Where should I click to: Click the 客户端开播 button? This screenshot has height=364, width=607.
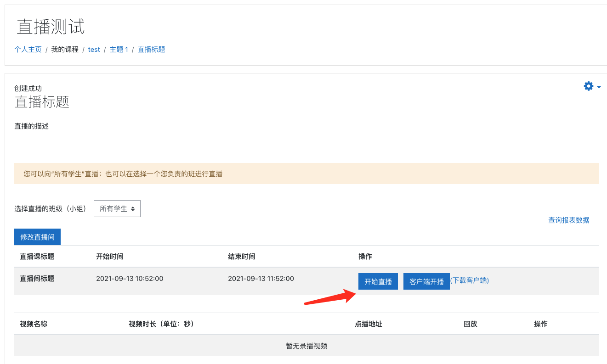(426, 281)
